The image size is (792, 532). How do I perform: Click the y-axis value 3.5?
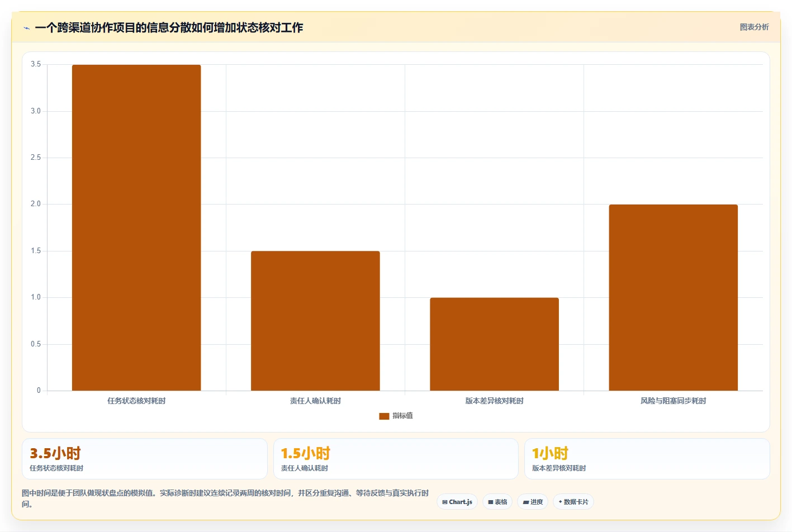pos(36,64)
